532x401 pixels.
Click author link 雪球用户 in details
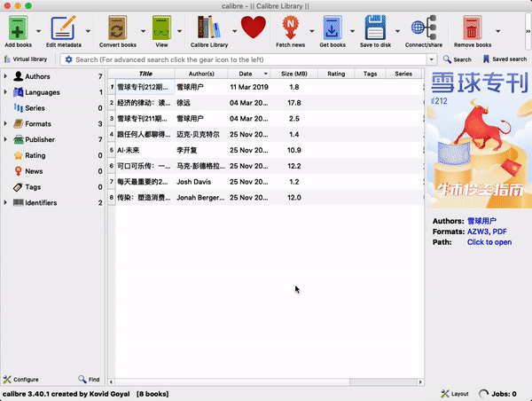[x=481, y=221]
